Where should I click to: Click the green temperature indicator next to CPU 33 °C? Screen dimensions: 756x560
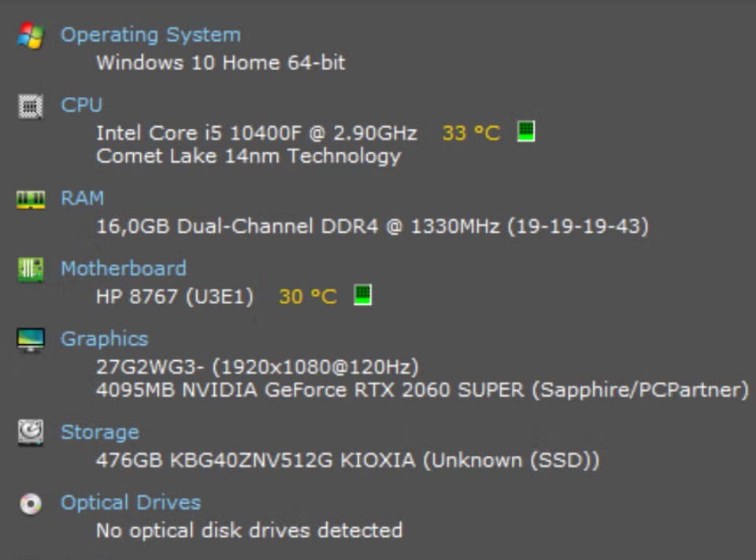(x=526, y=132)
